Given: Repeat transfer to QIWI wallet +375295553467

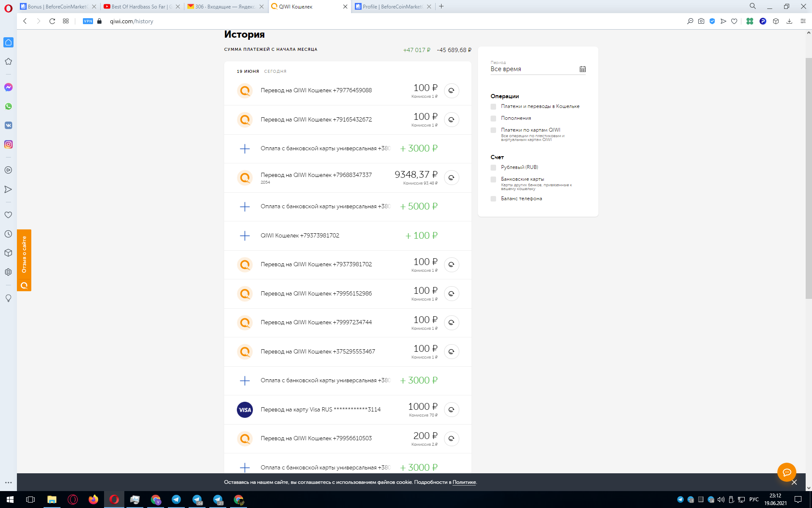Looking at the screenshot, I should [x=451, y=352].
